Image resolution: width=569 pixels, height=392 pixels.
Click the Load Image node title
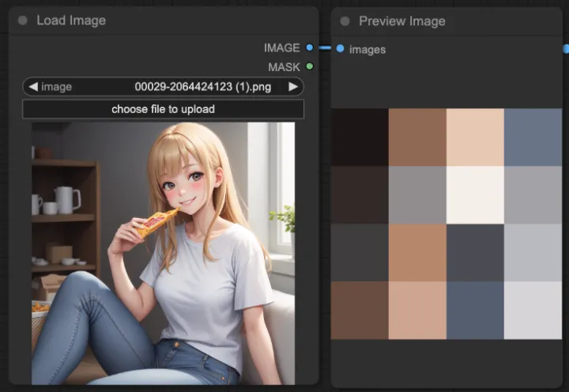[x=71, y=21]
